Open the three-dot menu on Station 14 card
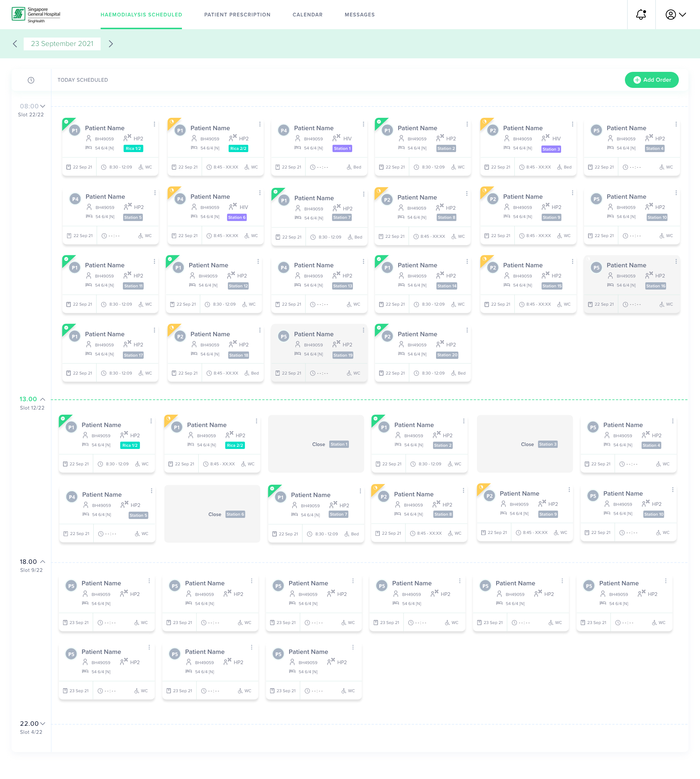This screenshot has width=700, height=779. [467, 261]
